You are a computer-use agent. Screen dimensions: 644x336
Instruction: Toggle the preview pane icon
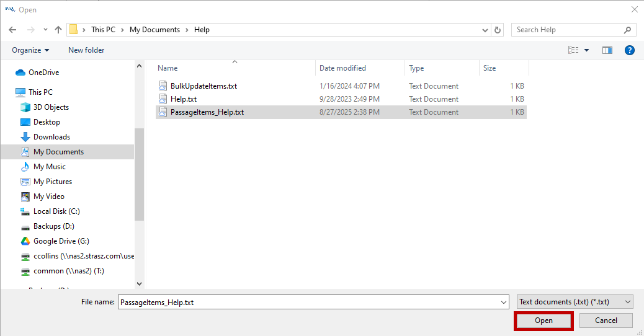pyautogui.click(x=607, y=50)
